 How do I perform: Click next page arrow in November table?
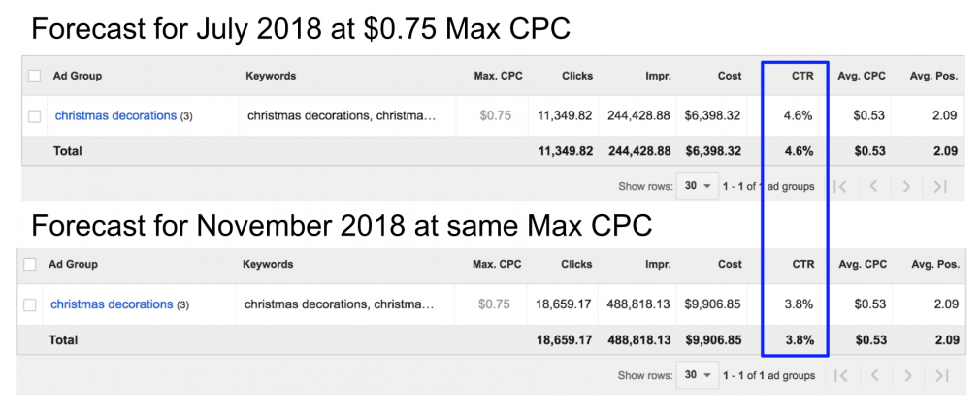coord(907,375)
